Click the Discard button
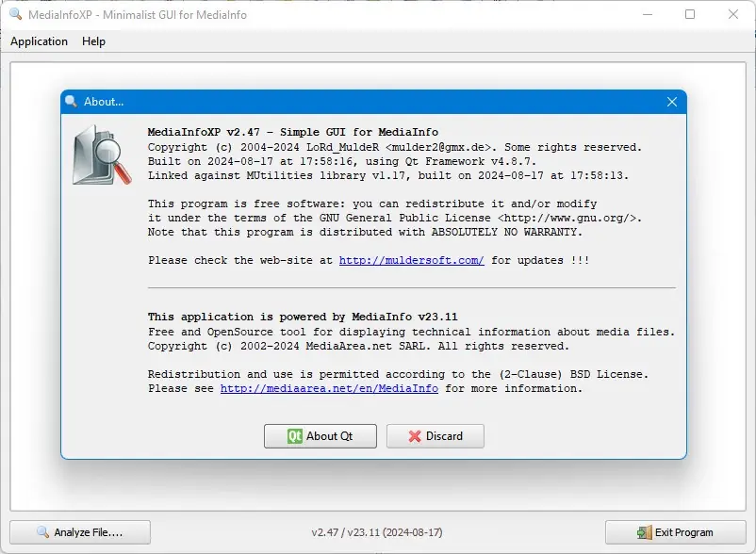This screenshot has height=554, width=756. click(435, 436)
